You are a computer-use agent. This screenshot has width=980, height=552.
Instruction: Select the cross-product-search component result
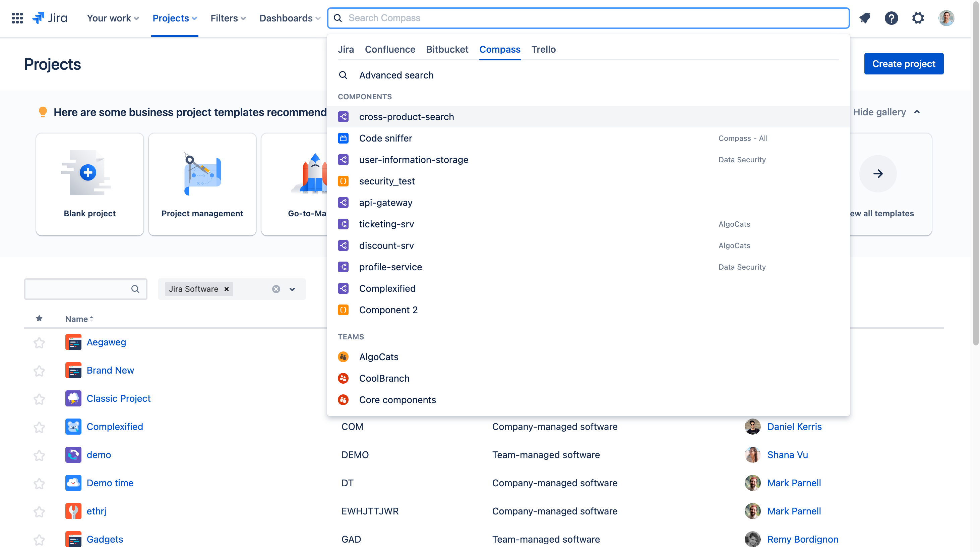[588, 117]
